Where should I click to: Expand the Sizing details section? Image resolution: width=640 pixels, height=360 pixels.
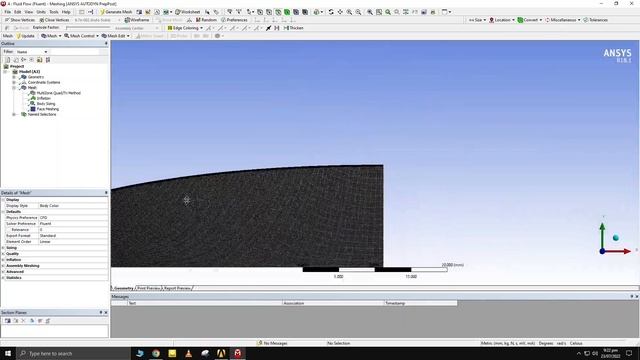click(4, 248)
